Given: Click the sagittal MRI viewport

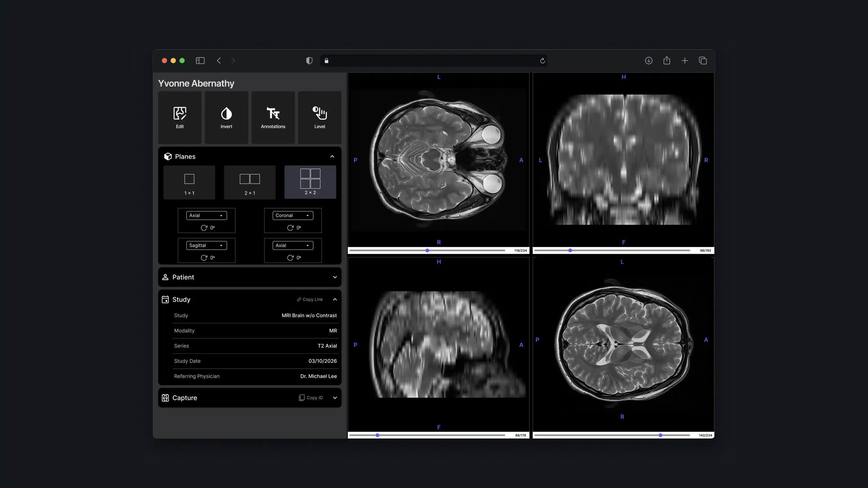Looking at the screenshot, I should pyautogui.click(x=438, y=344).
